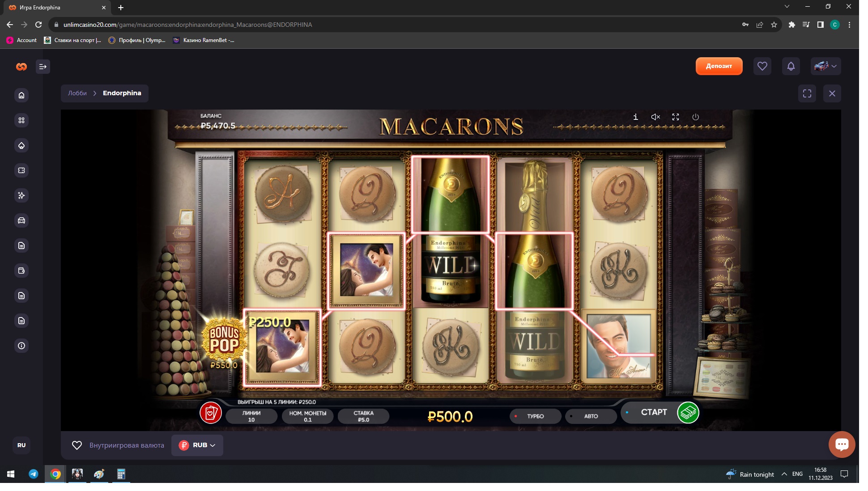Open the notifications bell icon
Viewport: 868px width, 491px height.
tap(791, 66)
